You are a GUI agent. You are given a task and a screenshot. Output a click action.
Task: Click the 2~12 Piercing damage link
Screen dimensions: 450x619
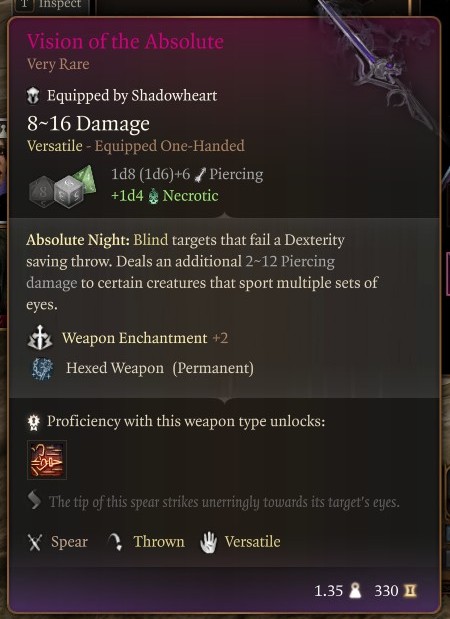pyautogui.click(x=180, y=272)
